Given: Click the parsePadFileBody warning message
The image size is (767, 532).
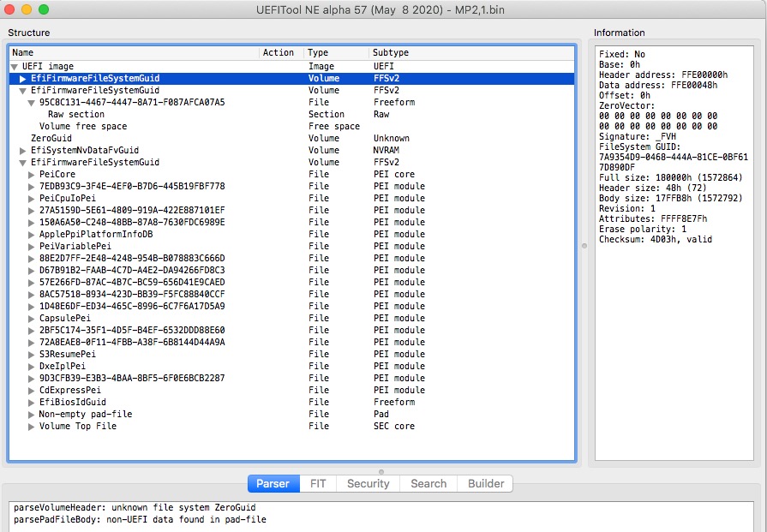Looking at the screenshot, I should tap(140, 519).
